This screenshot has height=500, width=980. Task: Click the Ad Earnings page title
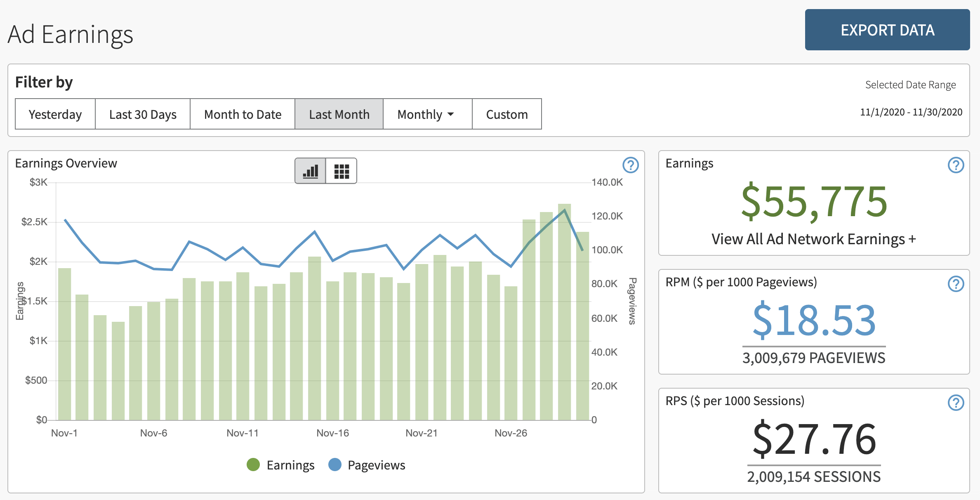pyautogui.click(x=71, y=34)
